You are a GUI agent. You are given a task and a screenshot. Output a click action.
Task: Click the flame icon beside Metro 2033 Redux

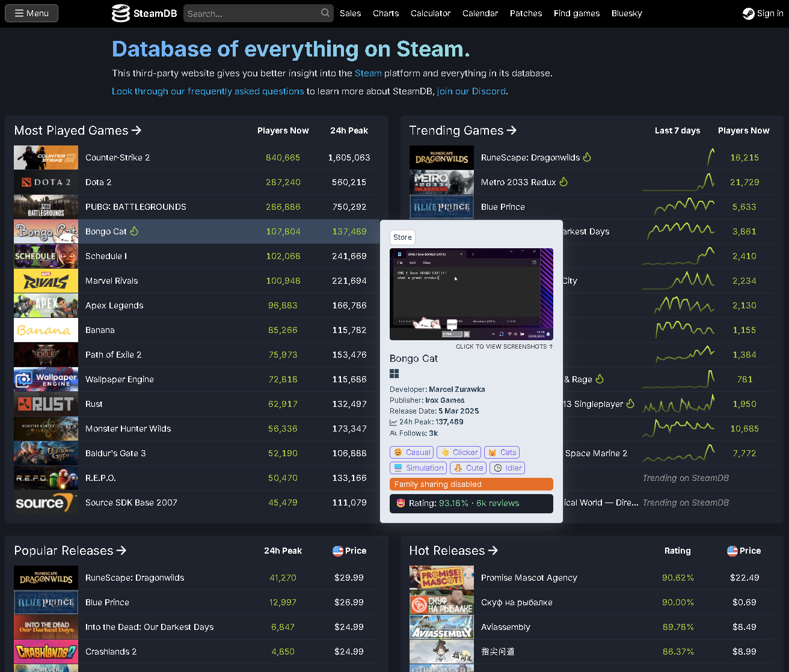coord(565,182)
